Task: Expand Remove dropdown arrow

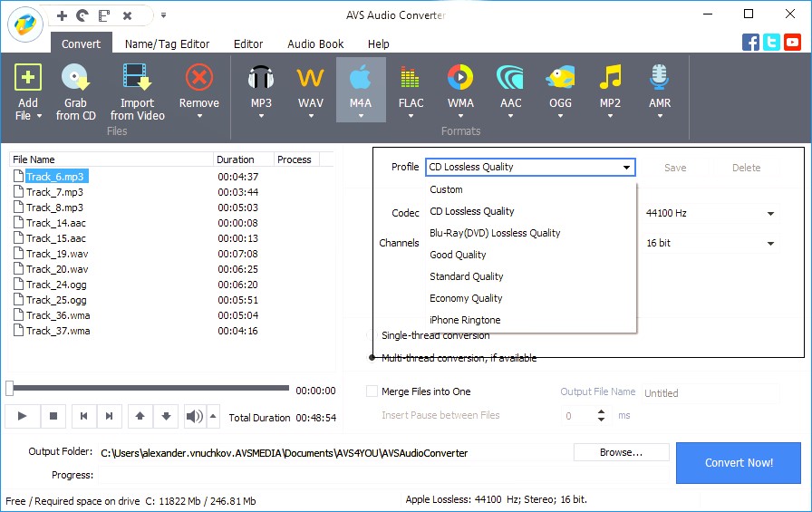Action: click(x=199, y=117)
